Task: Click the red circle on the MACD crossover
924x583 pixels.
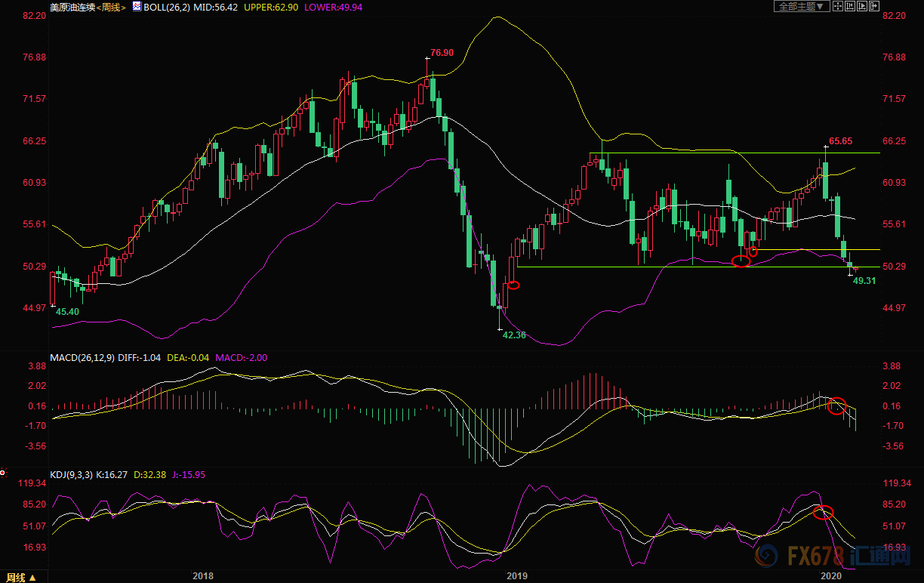Action: 837,406
